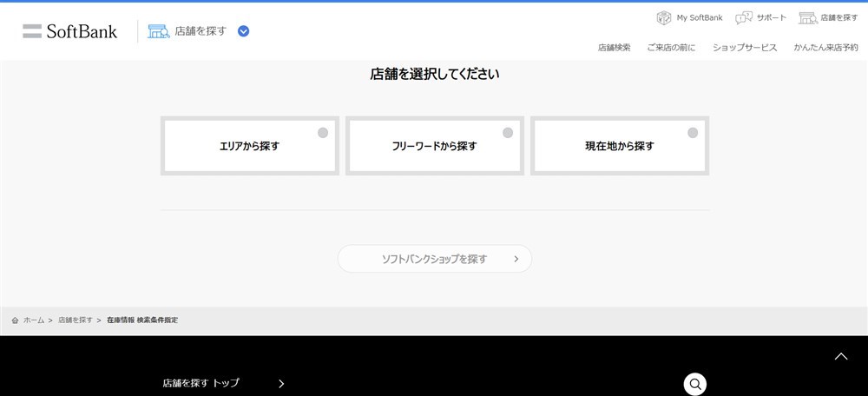
Task: Open the かんたん来店予約 menu item
Action: point(825,48)
